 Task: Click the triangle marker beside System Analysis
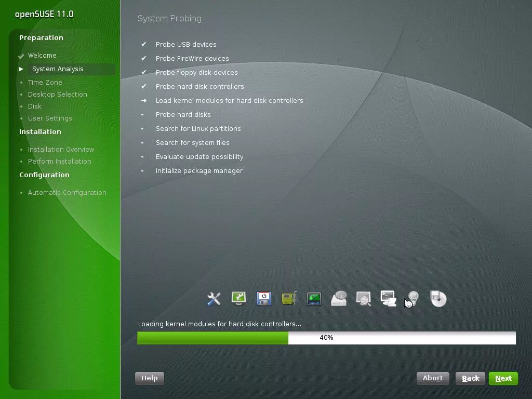21,69
